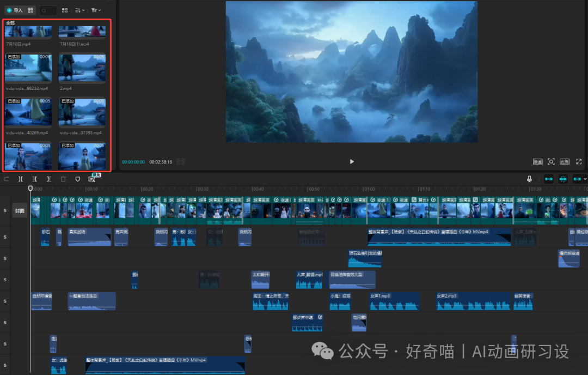Toggle automatic snapping on the timeline
Screen dimensions: 588x375
pos(562,179)
